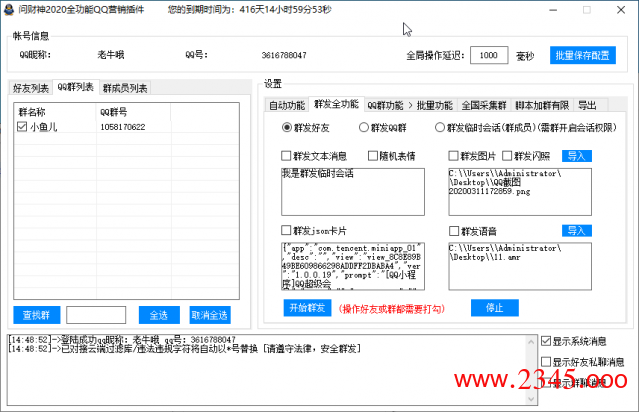Click the penguin app icon in title bar
The height and width of the screenshot is (412, 639).
(8, 9)
